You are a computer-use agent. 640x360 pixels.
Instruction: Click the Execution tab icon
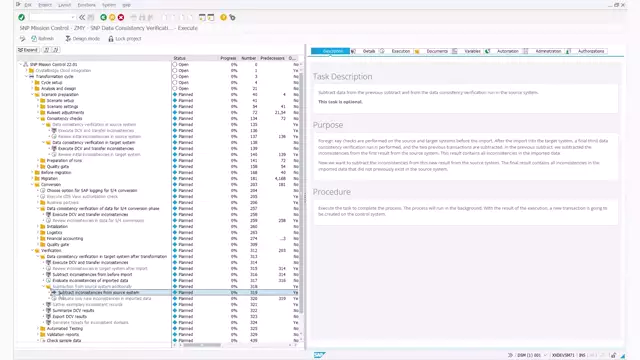click(382, 51)
